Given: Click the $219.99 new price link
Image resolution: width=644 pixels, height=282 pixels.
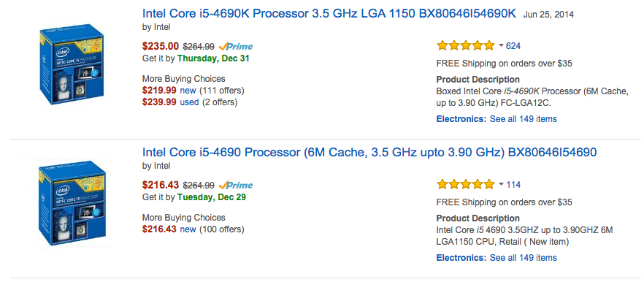Looking at the screenshot, I should [x=159, y=90].
